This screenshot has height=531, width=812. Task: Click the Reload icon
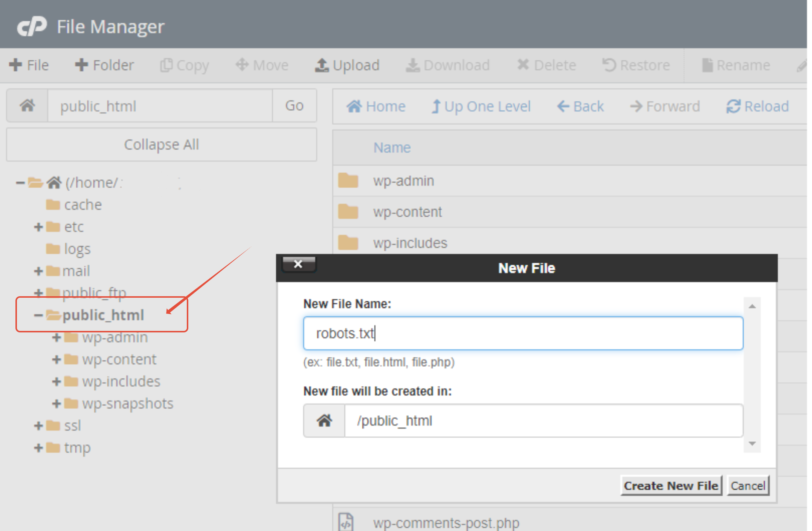pos(733,106)
